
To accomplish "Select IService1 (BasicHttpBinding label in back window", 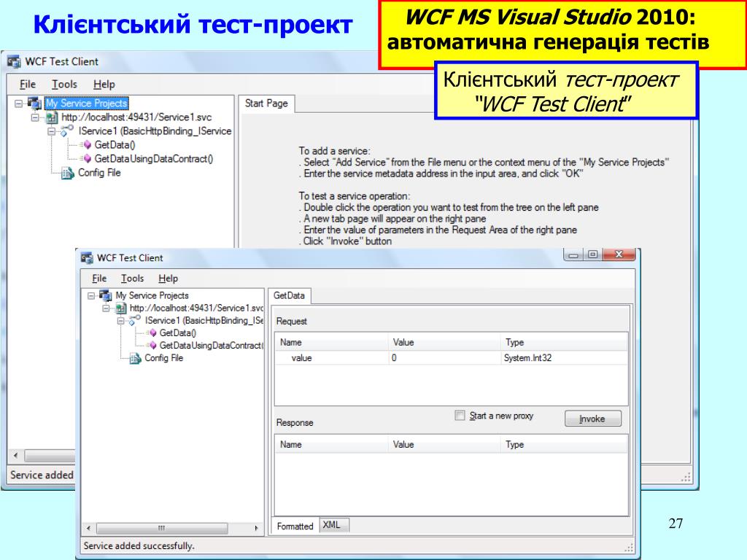I will pos(155,131).
